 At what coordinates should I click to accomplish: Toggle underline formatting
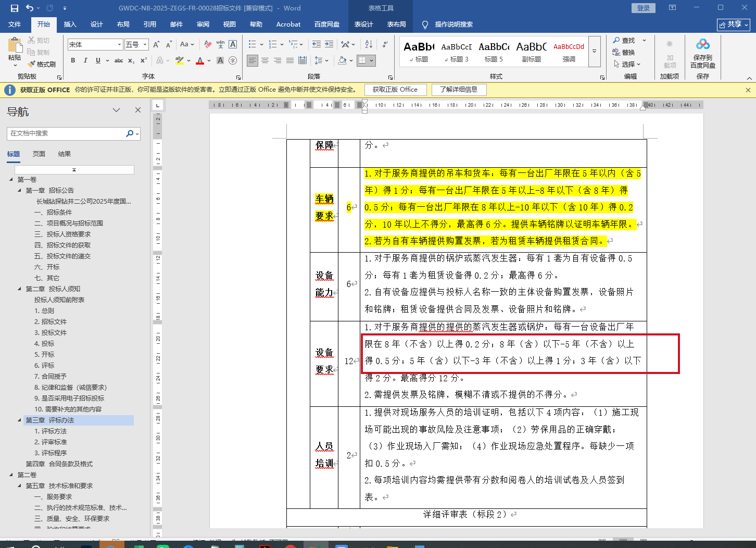click(x=98, y=60)
